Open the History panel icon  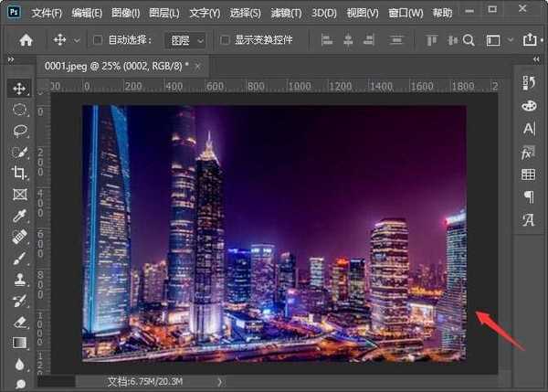point(529,83)
